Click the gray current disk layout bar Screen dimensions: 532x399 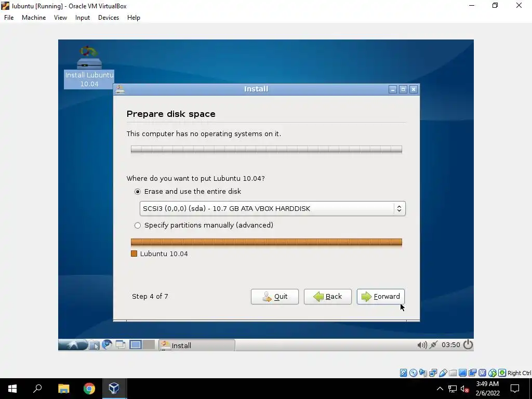point(267,149)
